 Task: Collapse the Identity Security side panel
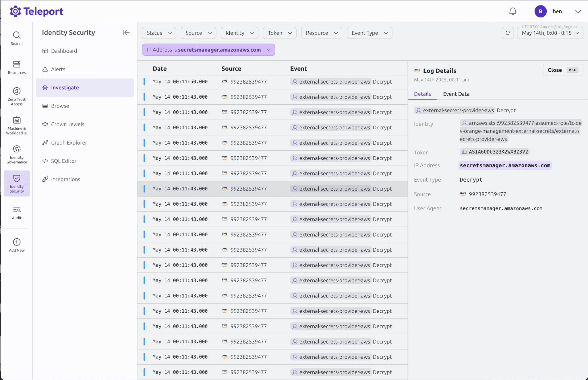126,32
